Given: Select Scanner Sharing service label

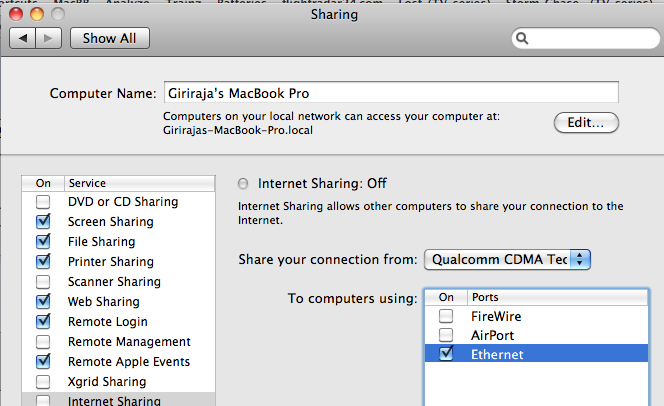Looking at the screenshot, I should pyautogui.click(x=114, y=282).
